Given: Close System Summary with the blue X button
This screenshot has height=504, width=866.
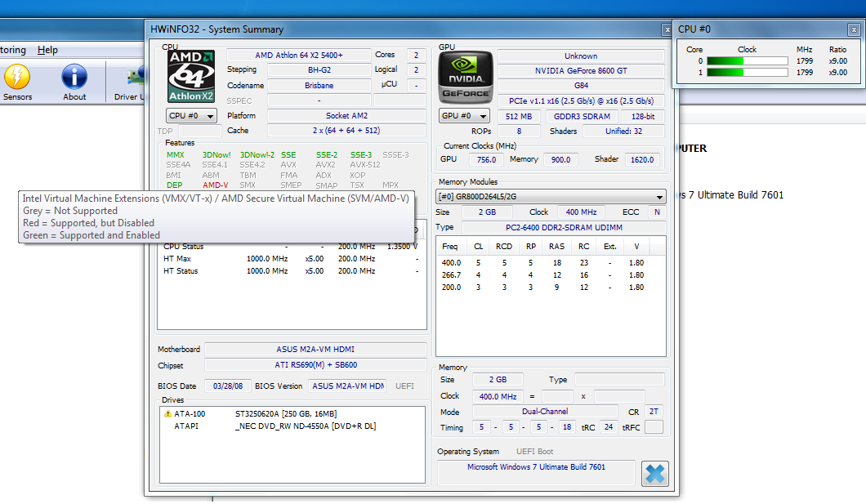Looking at the screenshot, I should 655,474.
